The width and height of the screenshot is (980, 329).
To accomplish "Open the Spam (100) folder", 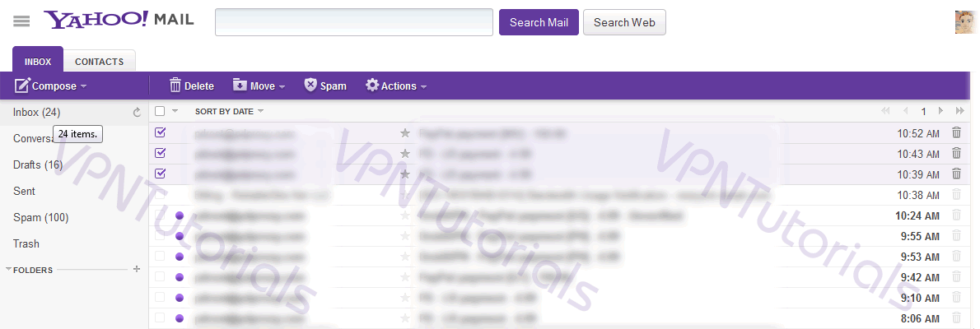I will pyautogui.click(x=40, y=217).
